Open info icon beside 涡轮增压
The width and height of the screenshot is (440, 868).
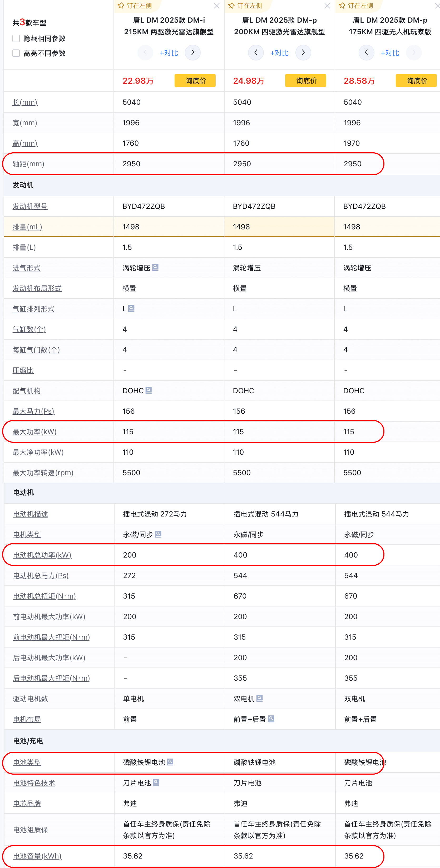(155, 267)
